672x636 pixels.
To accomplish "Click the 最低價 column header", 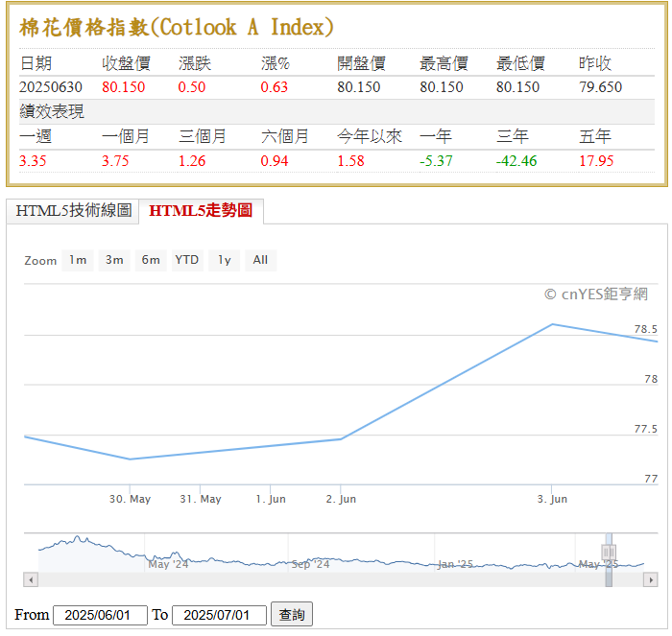I will point(520,63).
